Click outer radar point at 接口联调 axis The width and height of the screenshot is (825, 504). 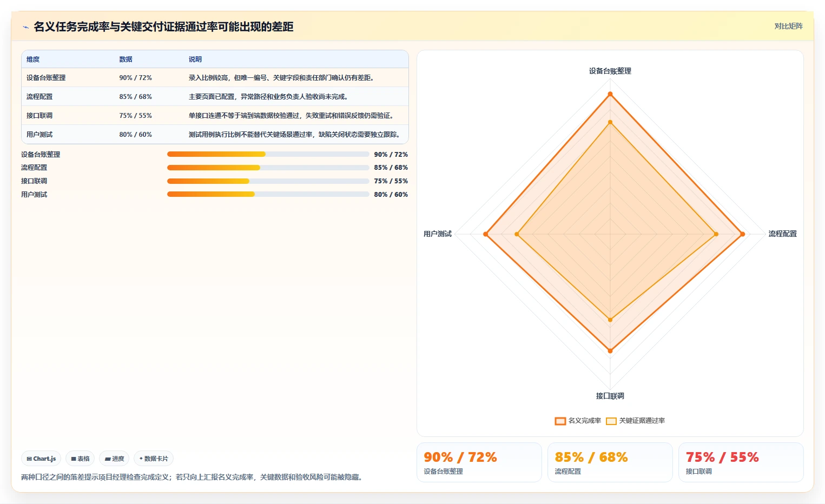610,351
